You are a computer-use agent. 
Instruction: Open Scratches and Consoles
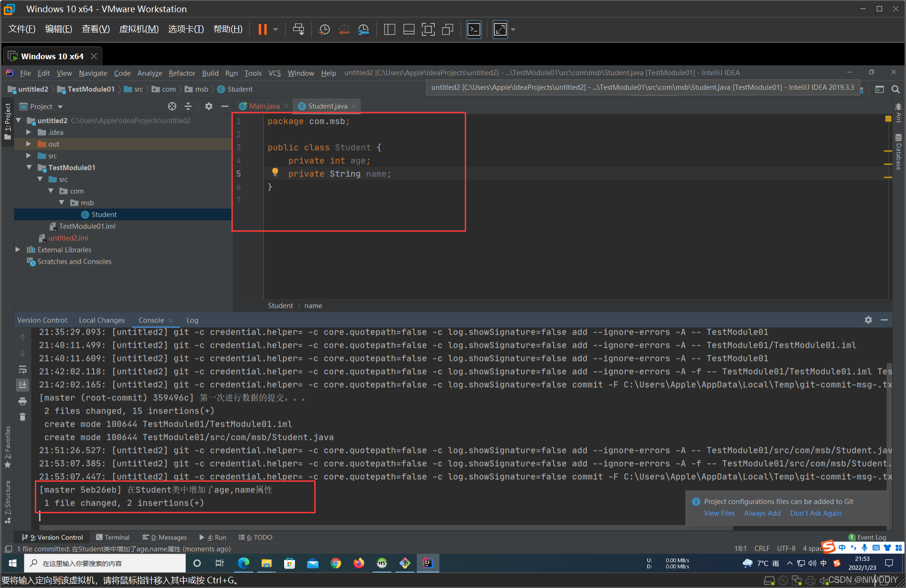[x=74, y=261]
